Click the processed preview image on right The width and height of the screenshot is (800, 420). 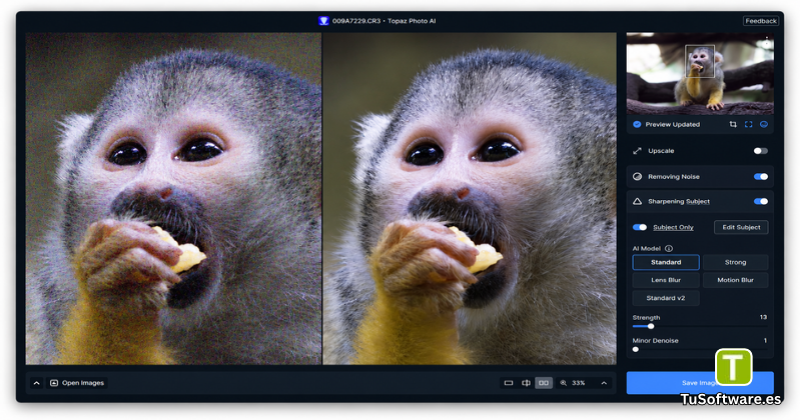469,199
